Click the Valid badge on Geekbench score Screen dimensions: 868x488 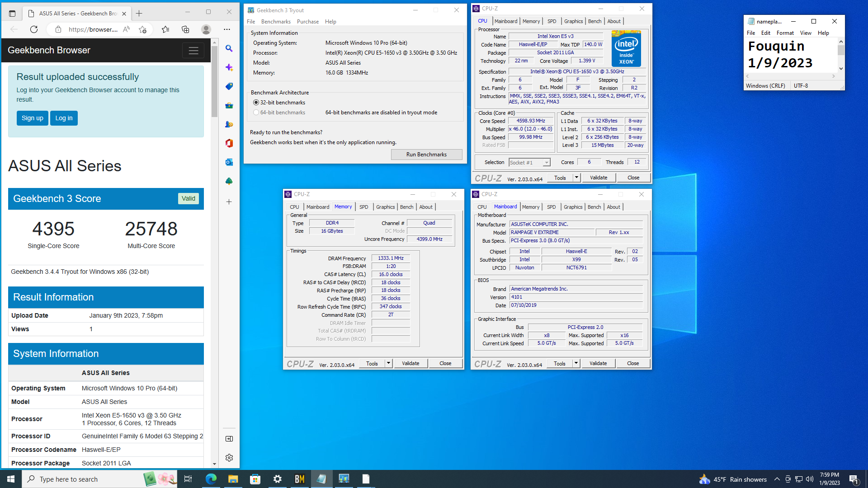click(189, 198)
